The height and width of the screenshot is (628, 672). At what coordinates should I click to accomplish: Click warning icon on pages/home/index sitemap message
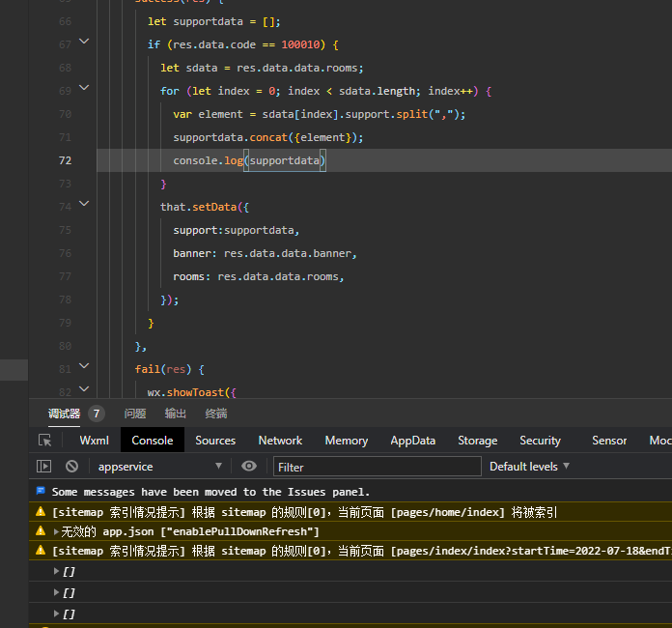click(41, 512)
